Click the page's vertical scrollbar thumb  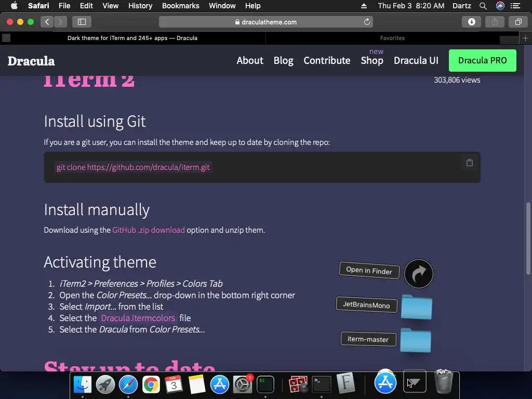pyautogui.click(x=528, y=238)
